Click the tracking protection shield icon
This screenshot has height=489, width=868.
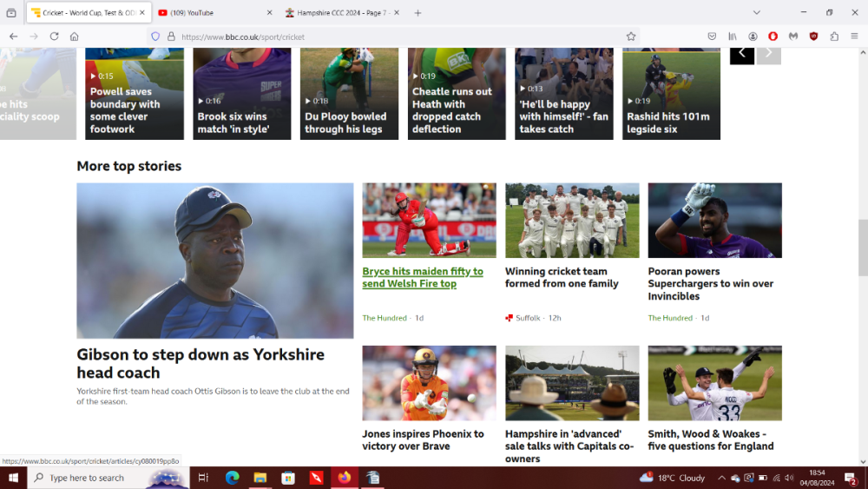point(155,36)
